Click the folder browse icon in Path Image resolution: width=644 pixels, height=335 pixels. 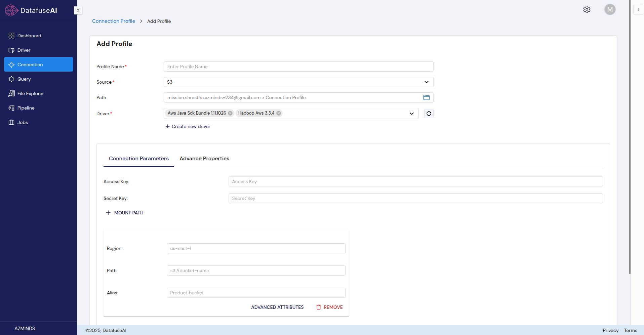(426, 97)
